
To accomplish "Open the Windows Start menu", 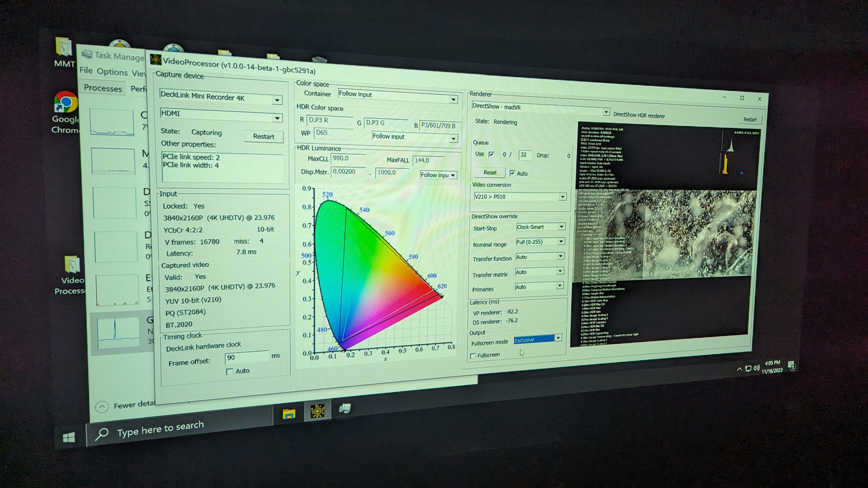I will tap(69, 438).
